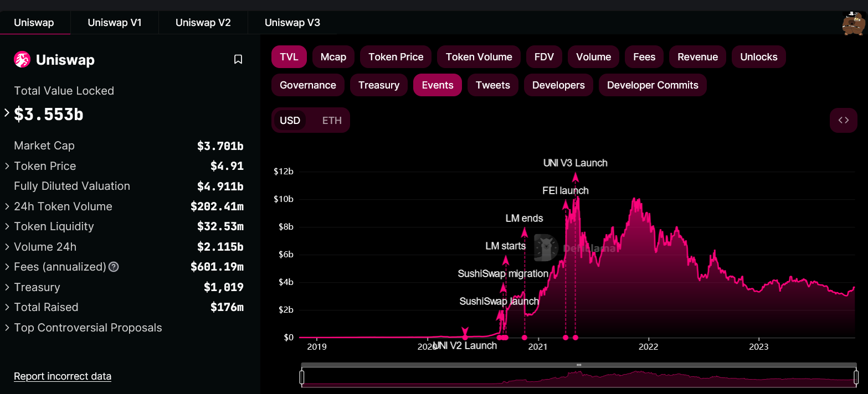The image size is (868, 394).
Task: Expand Top Controversial Proposals
Action: pyautogui.click(x=7, y=328)
